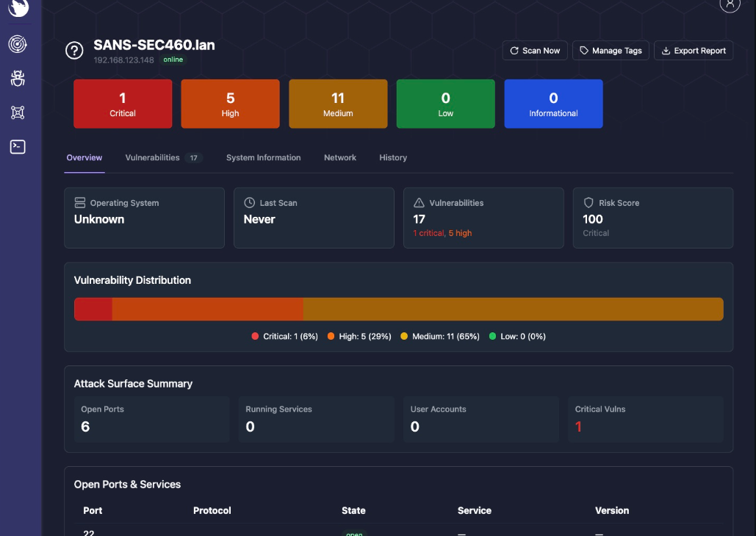Viewport: 756px width, 536px height.
Task: Open the Manage Tags button
Action: [611, 51]
